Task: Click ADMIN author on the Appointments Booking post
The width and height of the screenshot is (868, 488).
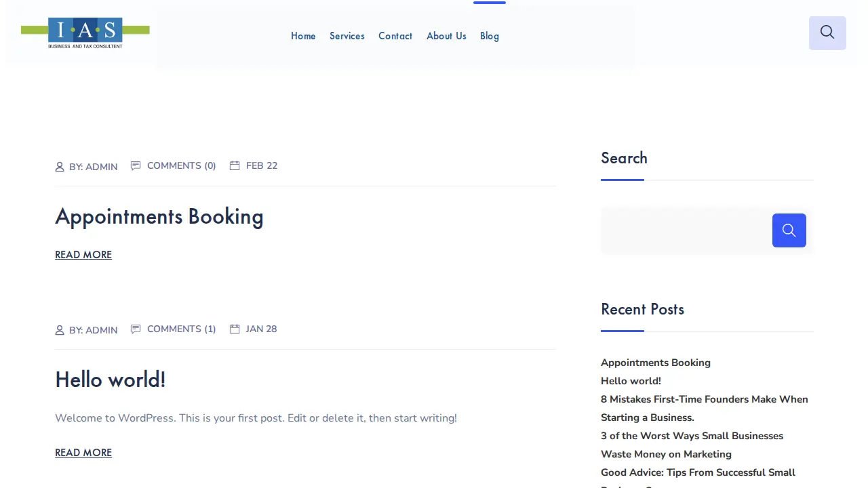Action: click(x=102, y=167)
